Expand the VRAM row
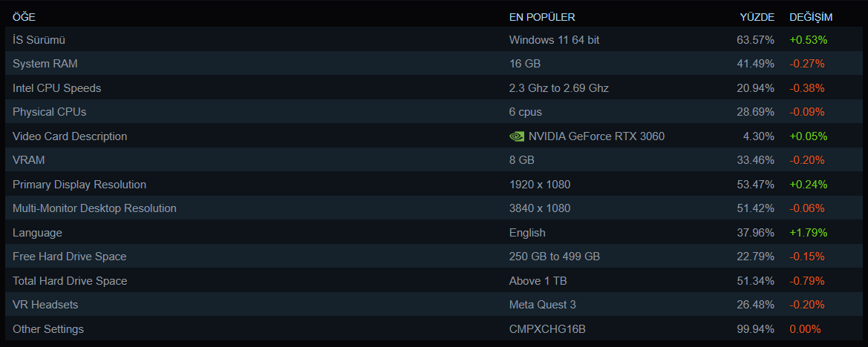This screenshot has height=347, width=868. click(29, 160)
